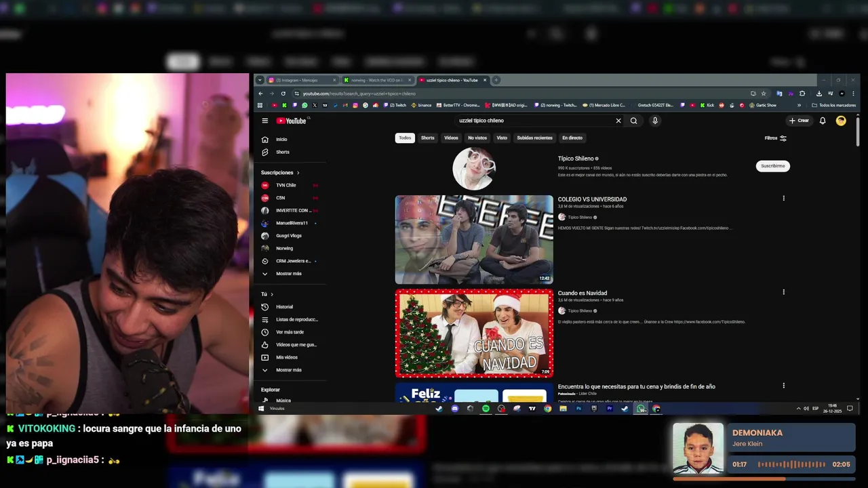Switch to the norwing Kick VOD tab
Viewport: 868px width, 488px height.
[x=376, y=80]
